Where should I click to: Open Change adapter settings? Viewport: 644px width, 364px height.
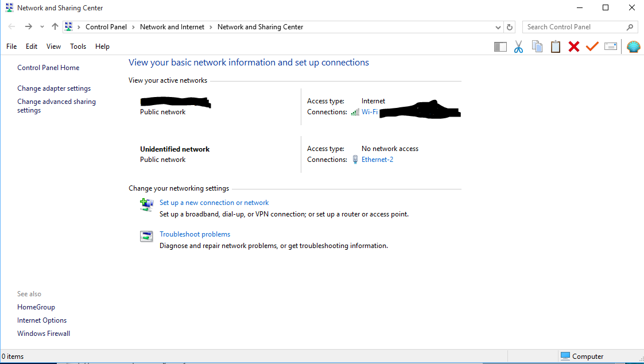54,88
